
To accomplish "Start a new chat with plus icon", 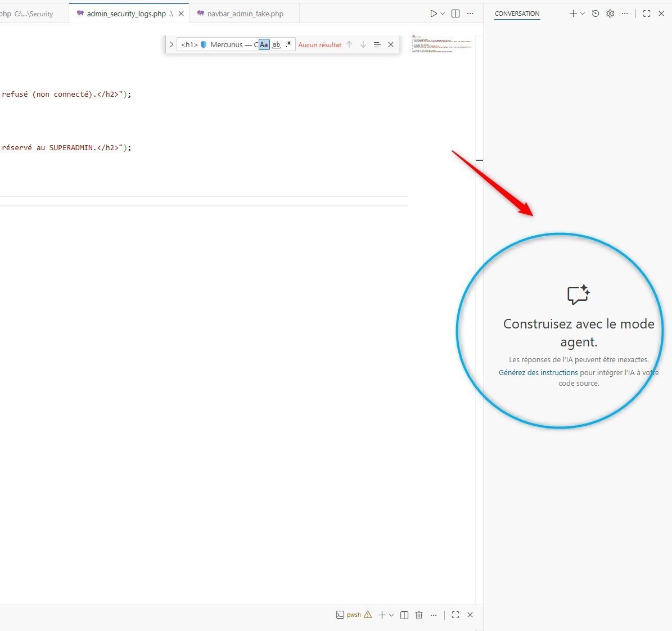I will 572,13.
